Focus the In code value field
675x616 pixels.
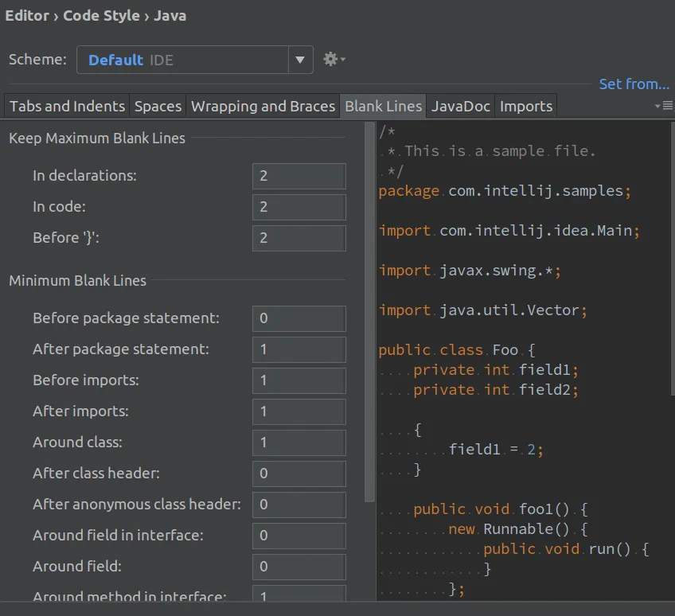(298, 207)
